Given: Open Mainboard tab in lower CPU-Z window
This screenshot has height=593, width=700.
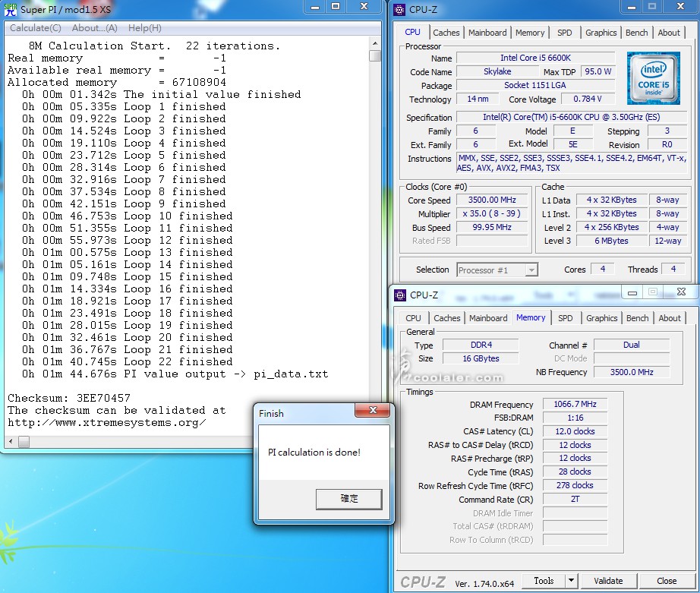Looking at the screenshot, I should click(488, 318).
